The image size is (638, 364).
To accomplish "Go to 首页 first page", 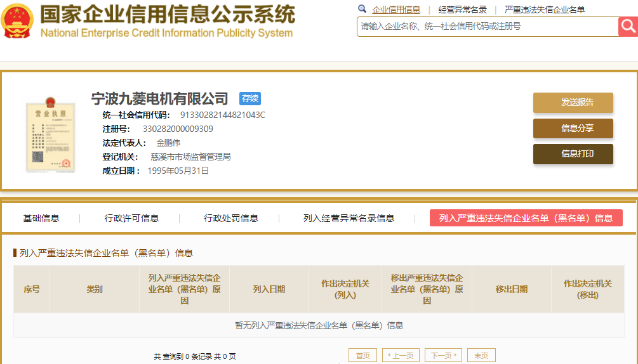I will (x=362, y=356).
